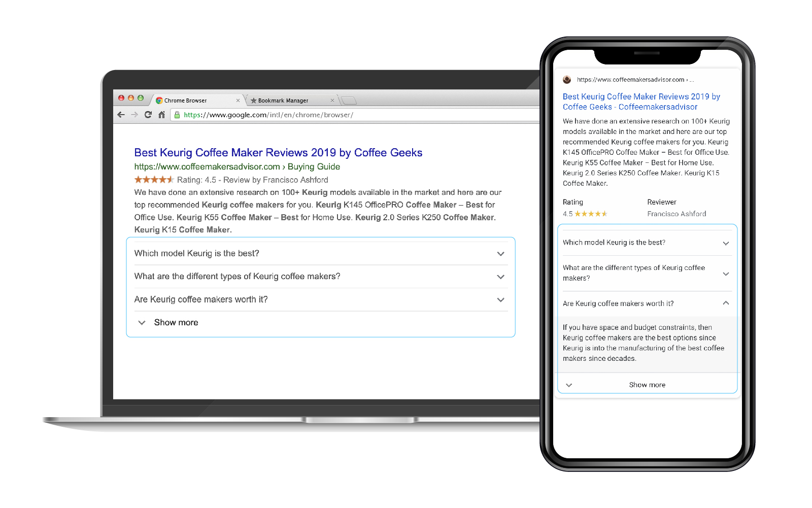This screenshot has width=812, height=508.
Task: Go back with the browser back arrow
Action: (x=121, y=115)
